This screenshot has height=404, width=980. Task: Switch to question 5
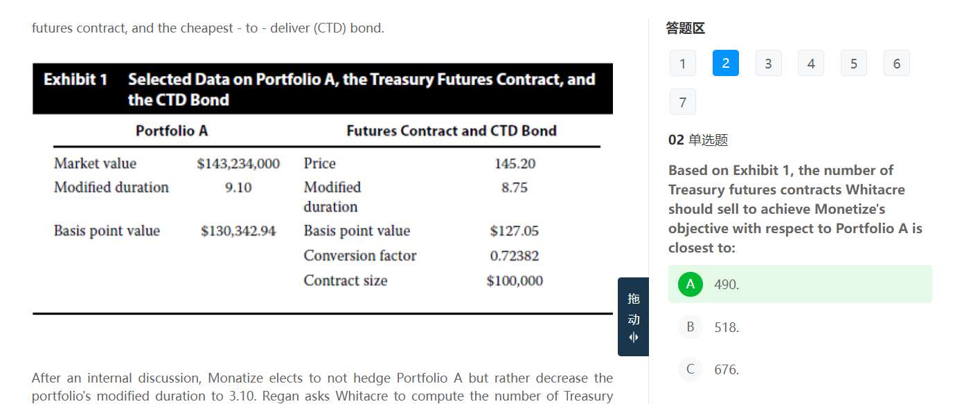(854, 64)
